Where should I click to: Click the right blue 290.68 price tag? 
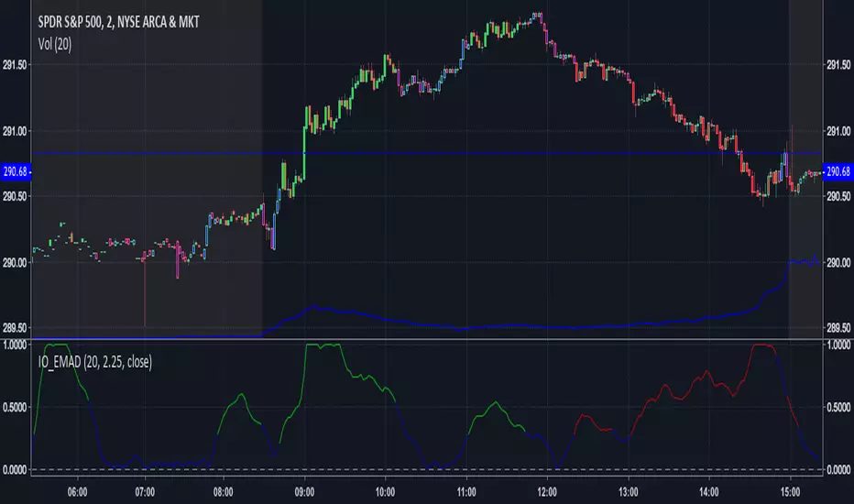coord(838,171)
